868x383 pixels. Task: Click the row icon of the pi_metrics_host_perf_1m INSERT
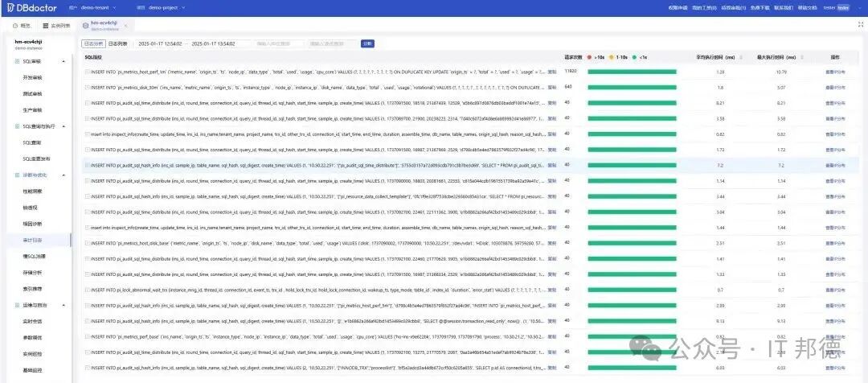pyautogui.click(x=87, y=72)
